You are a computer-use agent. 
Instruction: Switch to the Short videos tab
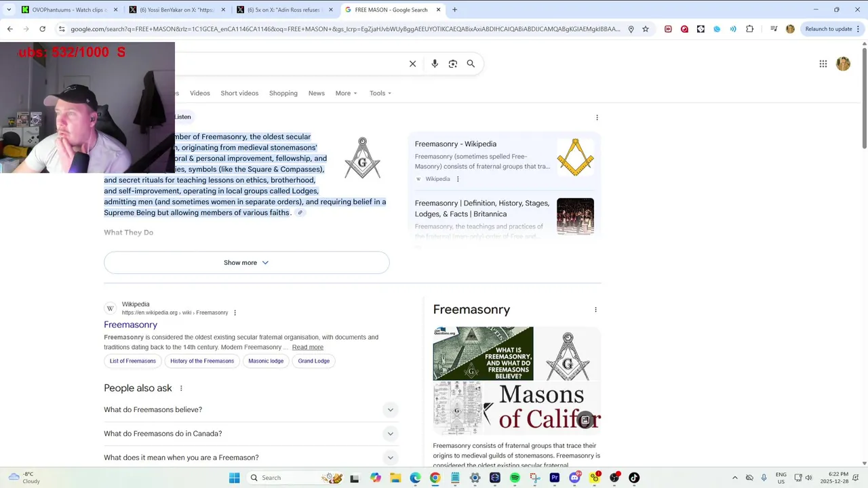239,93
